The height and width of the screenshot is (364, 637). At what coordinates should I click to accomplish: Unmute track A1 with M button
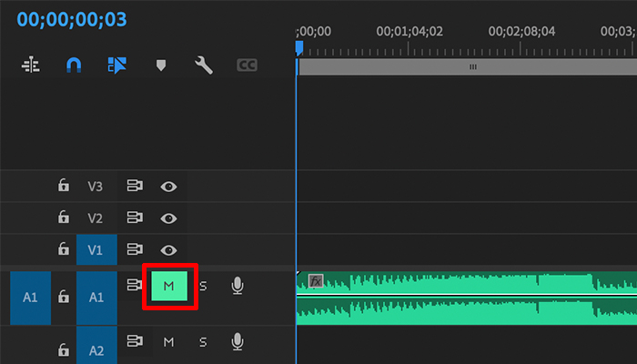pos(169,286)
